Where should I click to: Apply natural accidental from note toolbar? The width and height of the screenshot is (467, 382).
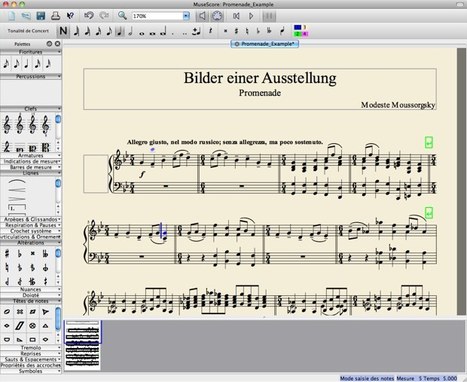(247, 31)
